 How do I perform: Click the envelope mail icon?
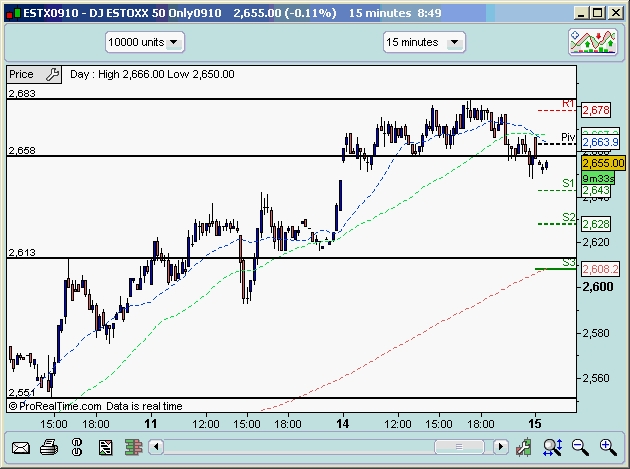21,447
